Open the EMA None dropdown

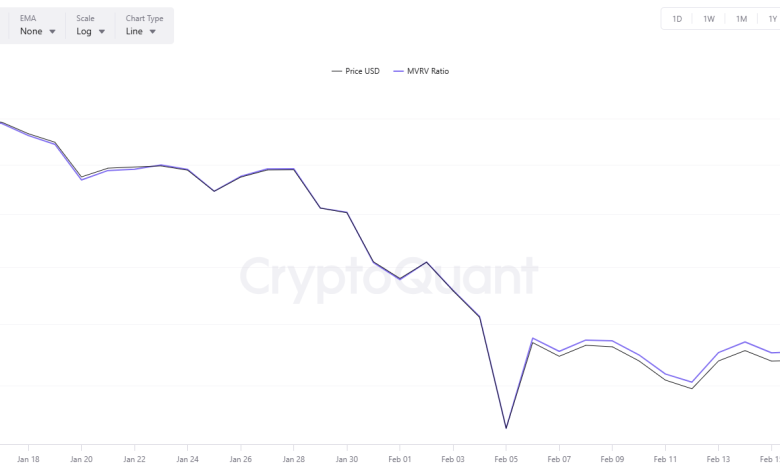pos(38,31)
